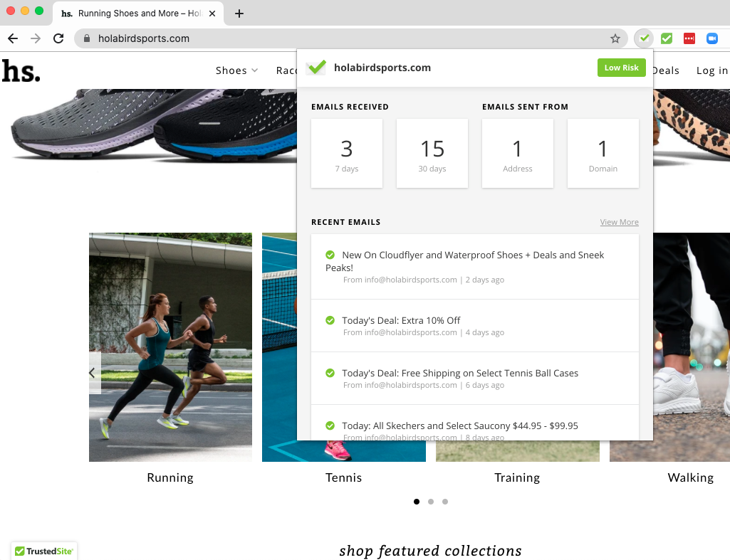Screen dimensions: 730x560
Task: Open Today's Deal: Extra 10% Off email
Action: coord(475,326)
